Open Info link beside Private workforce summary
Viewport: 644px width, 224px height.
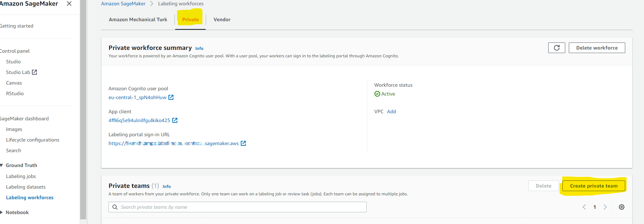[x=199, y=48]
